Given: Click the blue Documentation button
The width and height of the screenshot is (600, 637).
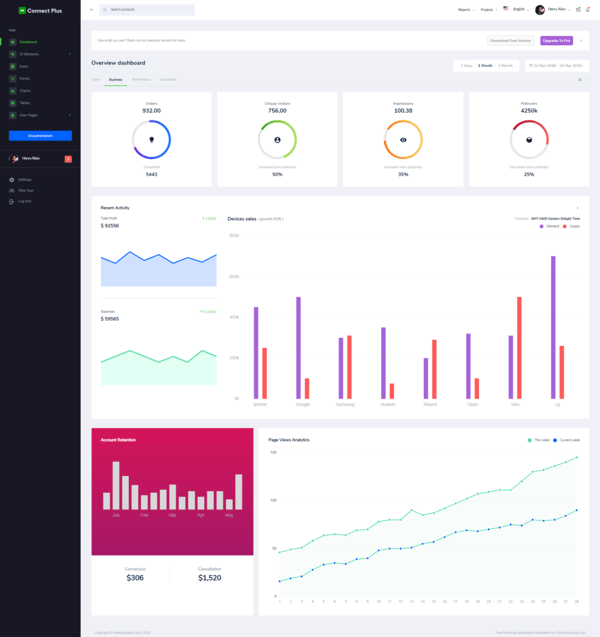Looking at the screenshot, I should 40,135.
